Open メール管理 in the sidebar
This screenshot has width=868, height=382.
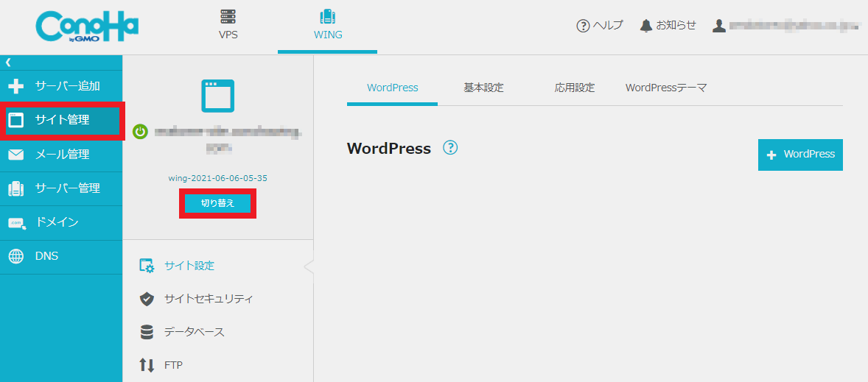tap(61, 155)
